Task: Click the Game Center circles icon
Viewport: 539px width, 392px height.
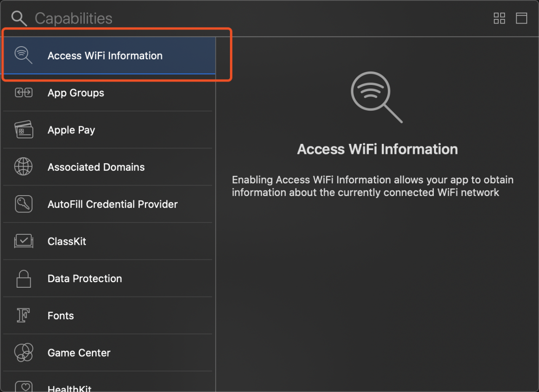Action: click(24, 352)
